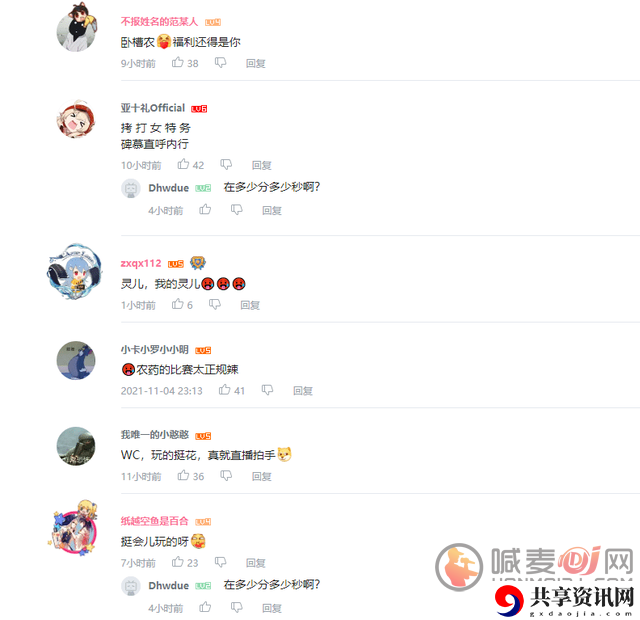The width and height of the screenshot is (640, 620).
Task: Reply to zxqx112's comment
Action: coord(250,305)
